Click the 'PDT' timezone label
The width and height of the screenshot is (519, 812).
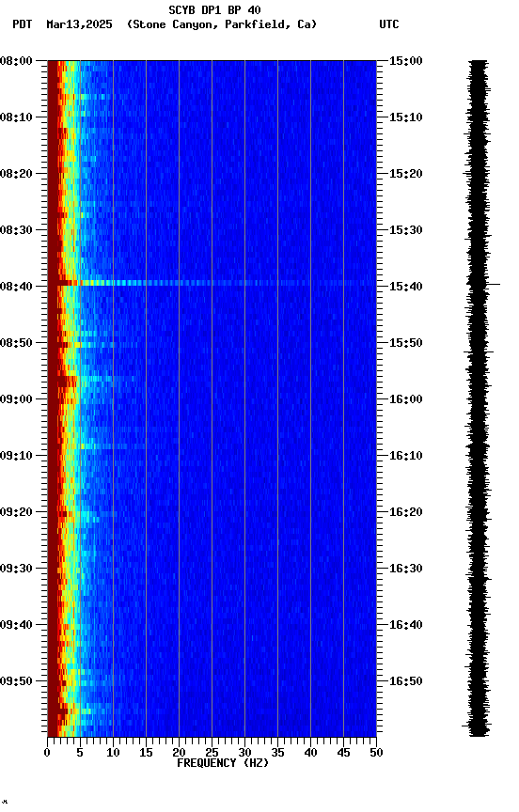[23, 24]
